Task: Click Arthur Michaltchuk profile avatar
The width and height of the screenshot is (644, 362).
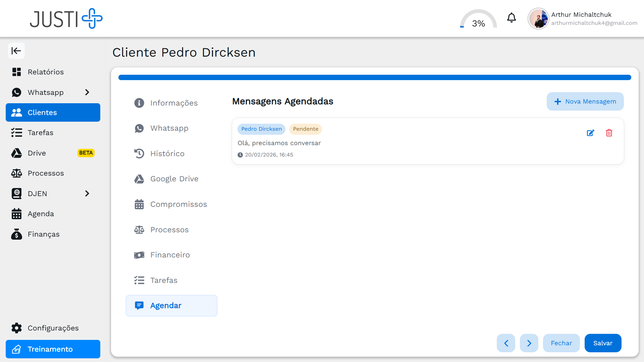Action: click(538, 19)
